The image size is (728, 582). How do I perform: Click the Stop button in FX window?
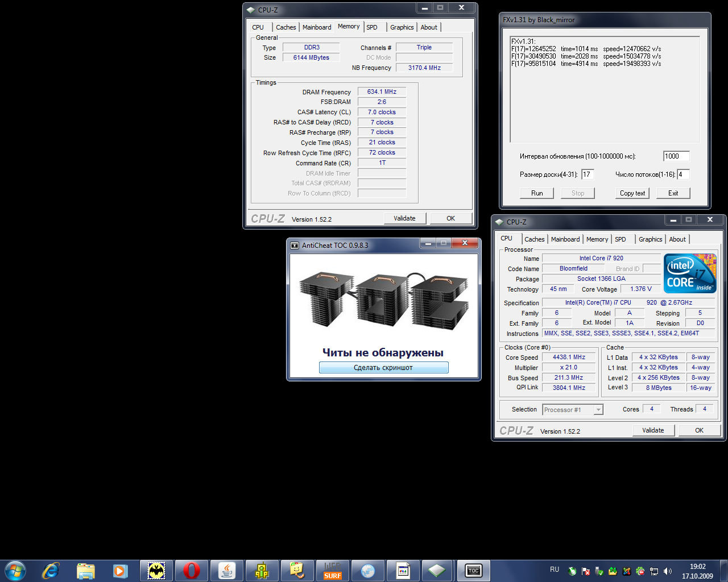click(x=578, y=193)
